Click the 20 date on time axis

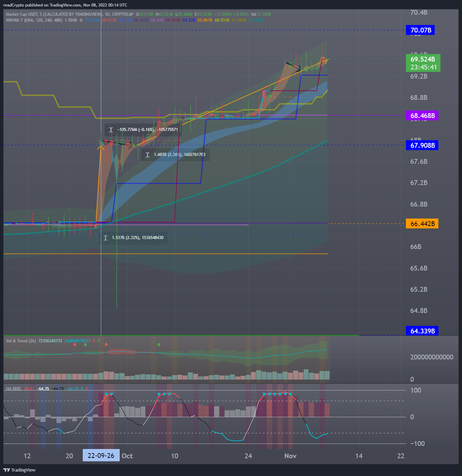(x=69, y=456)
